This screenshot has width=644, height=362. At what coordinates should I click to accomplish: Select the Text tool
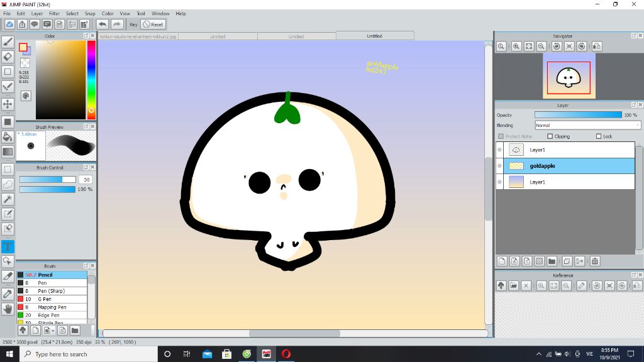tap(8, 246)
